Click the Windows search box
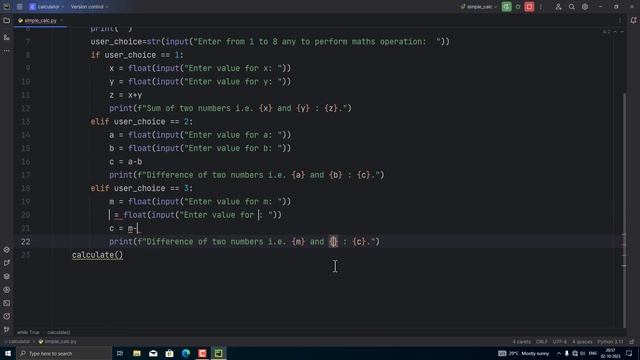 click(x=64, y=353)
